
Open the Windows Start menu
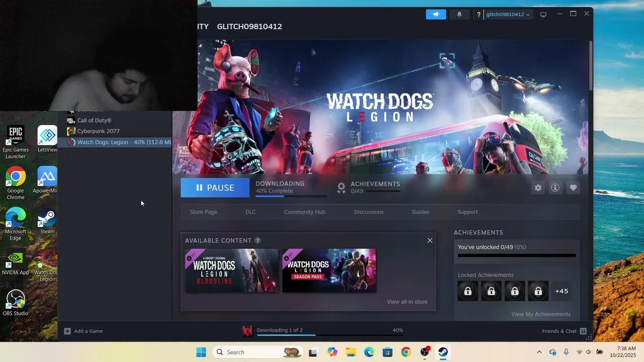coord(201,352)
